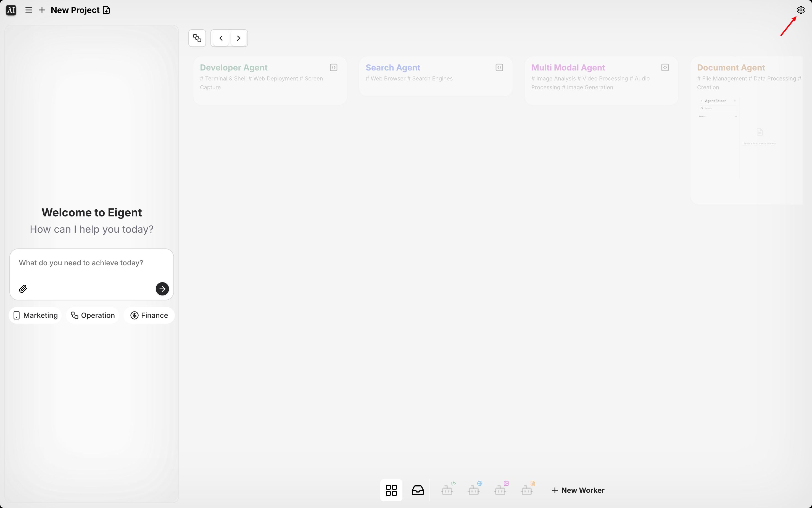Screen dimensions: 812x508
Task: Select the document worker robot icon
Action: (x=527, y=489)
